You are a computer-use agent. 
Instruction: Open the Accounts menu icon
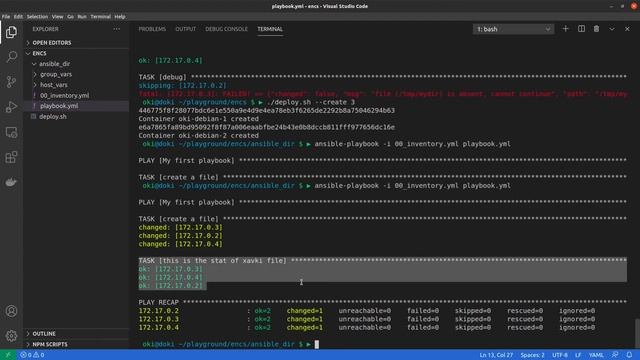(11, 311)
